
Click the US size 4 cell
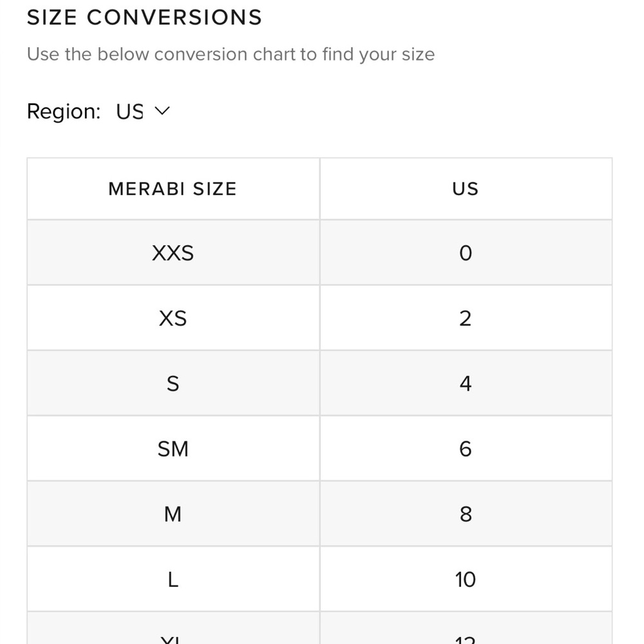click(x=466, y=383)
